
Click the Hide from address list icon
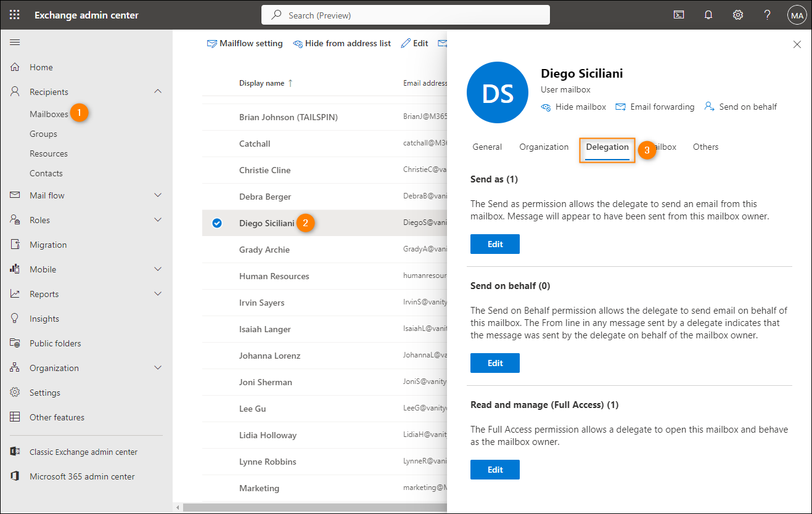[298, 44]
